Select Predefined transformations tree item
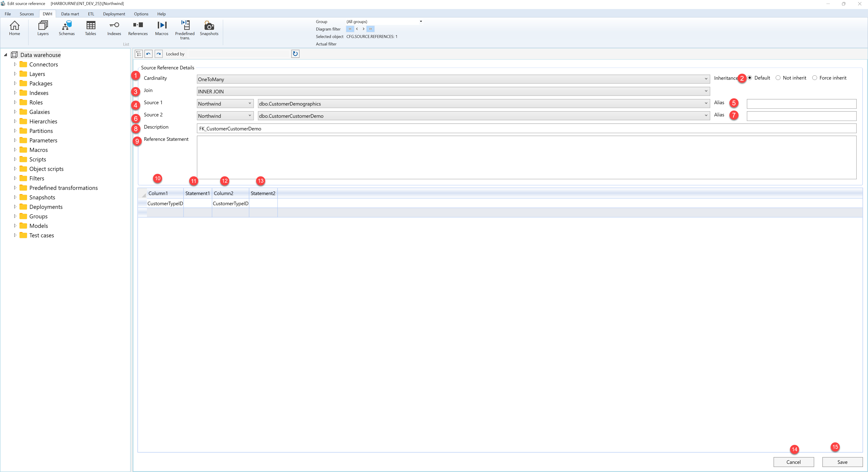This screenshot has width=868, height=472. coord(63,188)
